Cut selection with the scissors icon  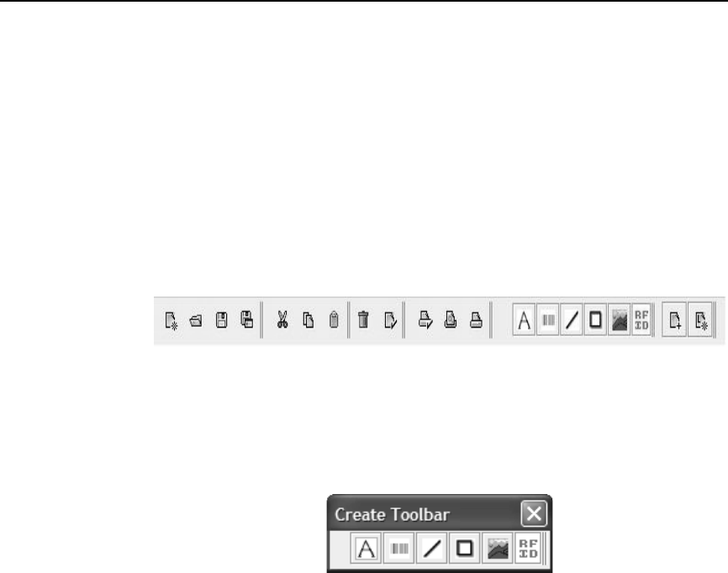[282, 319]
